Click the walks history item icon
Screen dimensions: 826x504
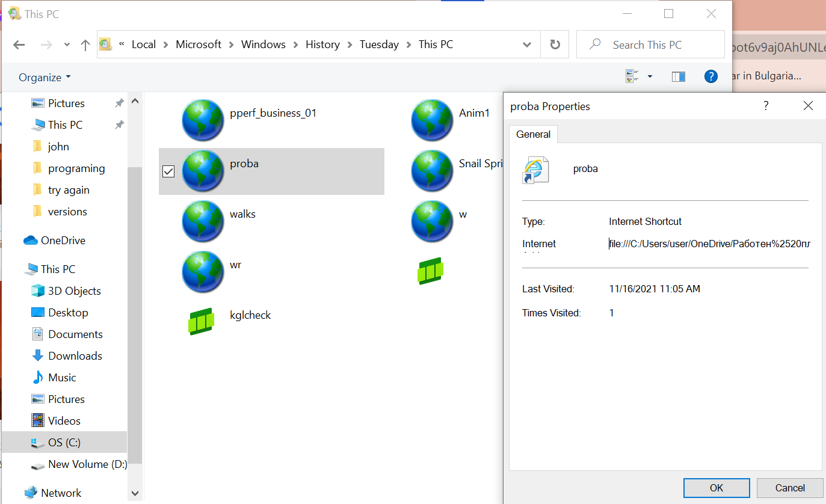pyautogui.click(x=203, y=221)
